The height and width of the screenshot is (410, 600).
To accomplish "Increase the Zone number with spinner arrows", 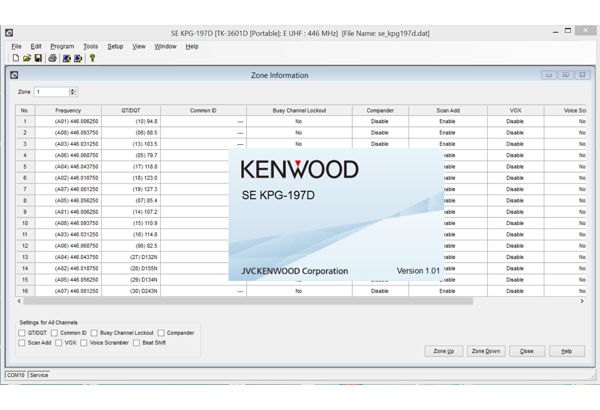I will coord(72,90).
